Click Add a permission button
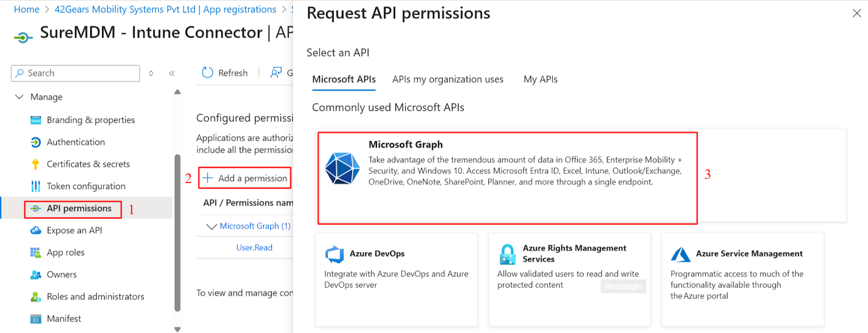 coord(245,178)
